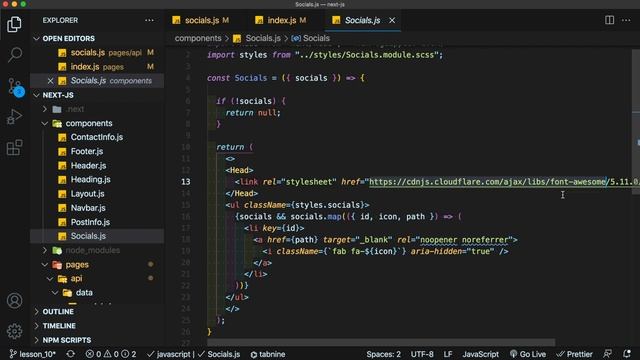Open the feedback icon in status bar
The image size is (640, 360).
pos(608,354)
